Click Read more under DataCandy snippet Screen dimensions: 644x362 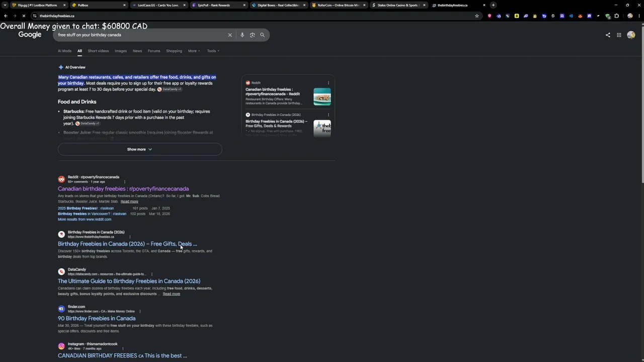[171, 294]
